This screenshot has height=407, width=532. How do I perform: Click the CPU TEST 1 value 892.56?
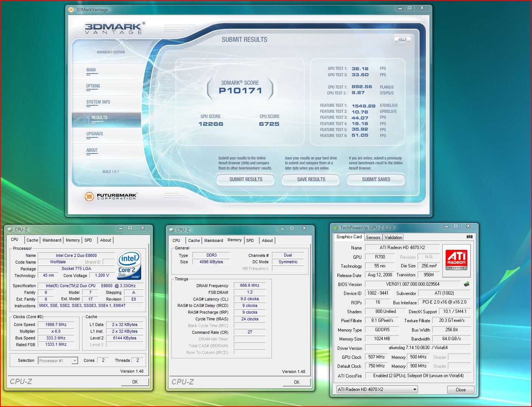coord(362,87)
